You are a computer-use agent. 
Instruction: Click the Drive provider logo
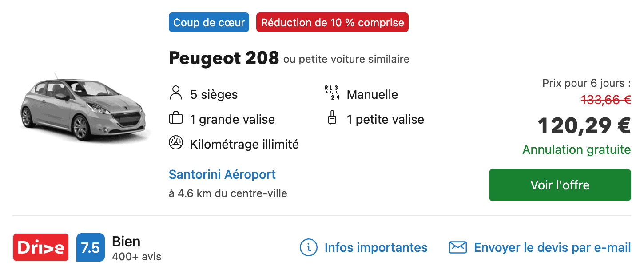click(41, 247)
